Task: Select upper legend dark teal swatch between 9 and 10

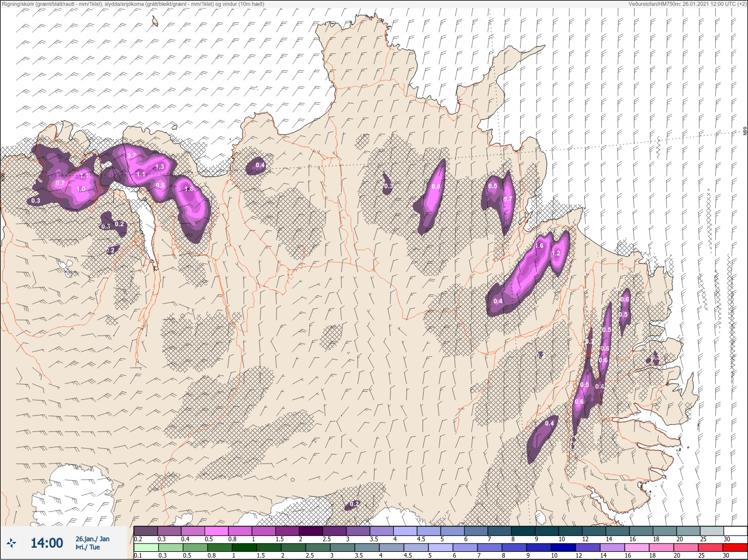Action: 546,531
